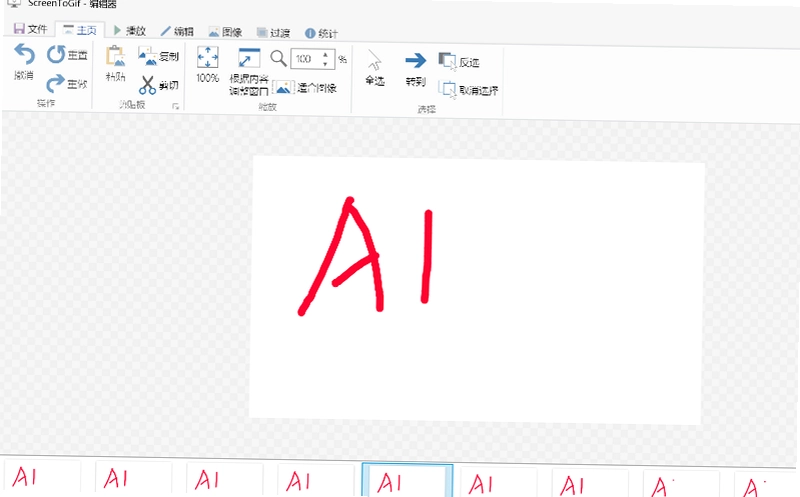This screenshot has height=497, width=800.
Task: Click the Fit image (适合图像) icon
Action: (x=283, y=87)
